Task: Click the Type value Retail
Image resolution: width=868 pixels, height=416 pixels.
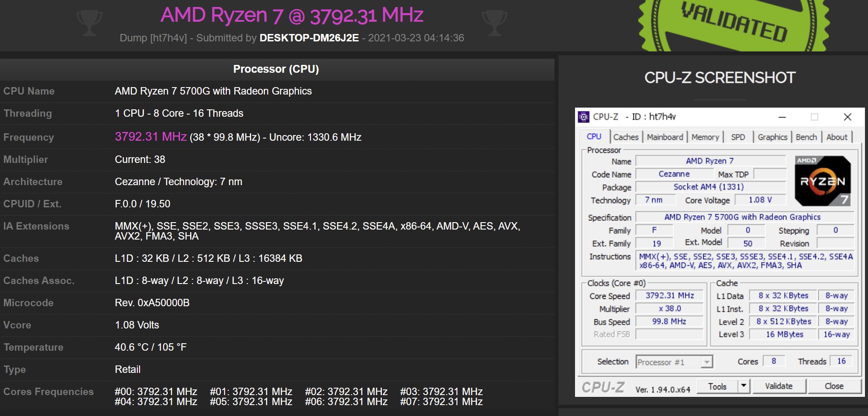Action: 127,369
